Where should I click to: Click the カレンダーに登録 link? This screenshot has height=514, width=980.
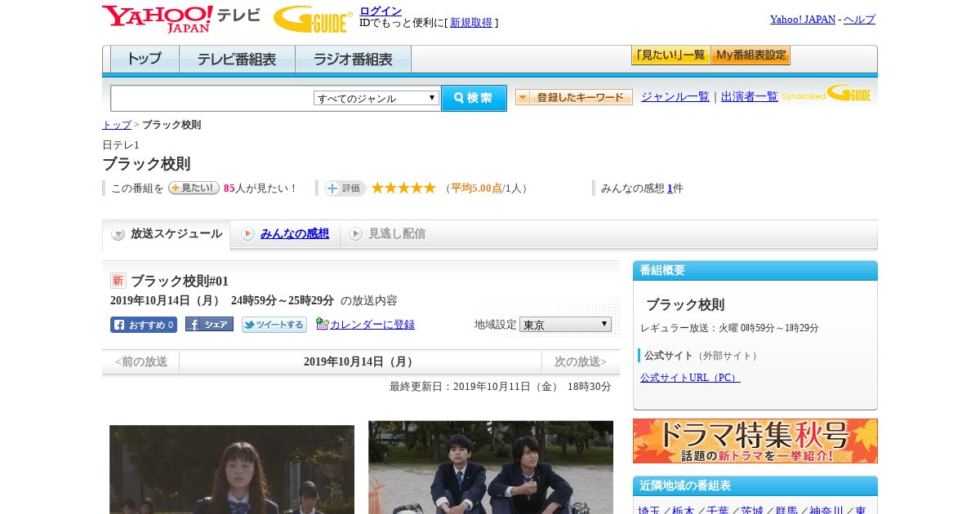(x=372, y=325)
